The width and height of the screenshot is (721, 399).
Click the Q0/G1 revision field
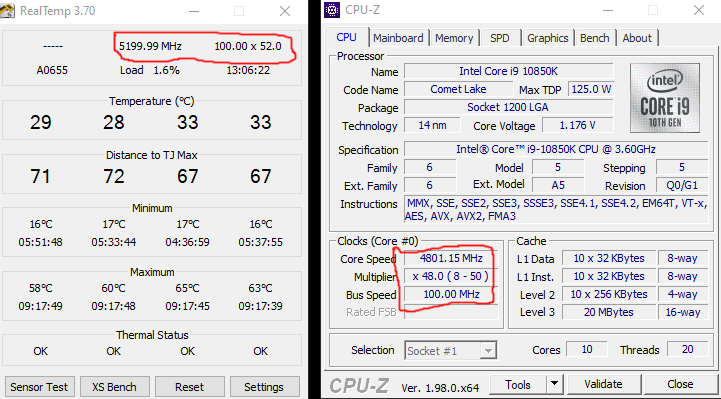coord(682,185)
